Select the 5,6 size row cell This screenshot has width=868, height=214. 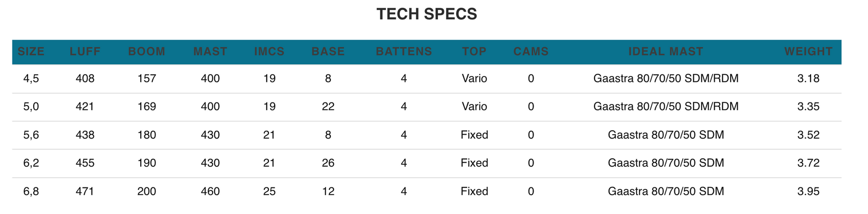coord(31,135)
